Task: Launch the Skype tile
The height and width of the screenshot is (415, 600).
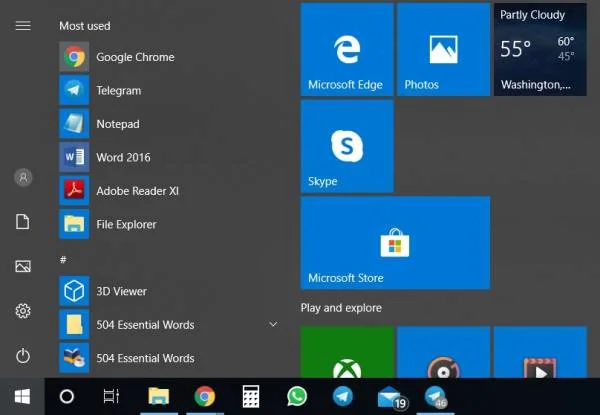Action: coord(347,146)
